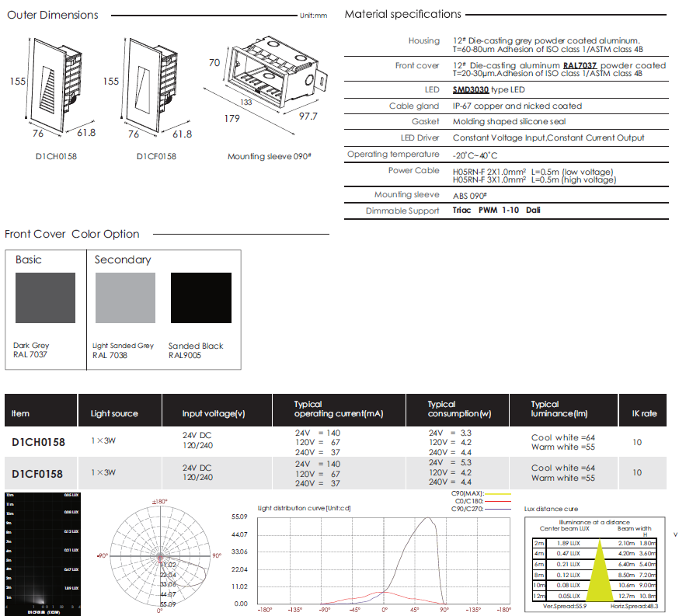Click the Dali dimmable support option
Image resolution: width=679 pixels, height=616 pixels.
533,211
